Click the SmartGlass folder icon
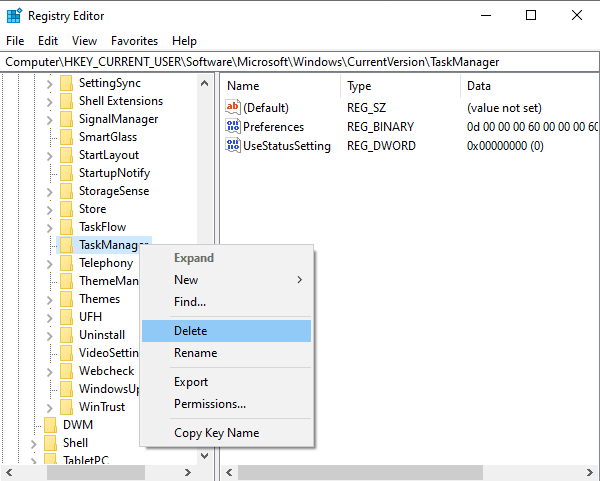600x481 pixels. 66,137
